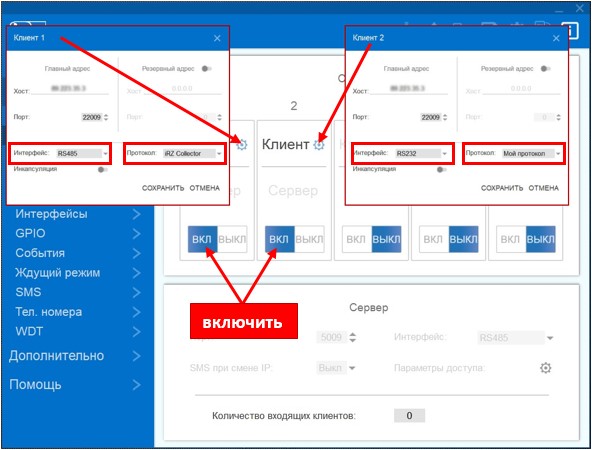
Task: Click the Хост field in Клиент 2
Action: coord(409,89)
